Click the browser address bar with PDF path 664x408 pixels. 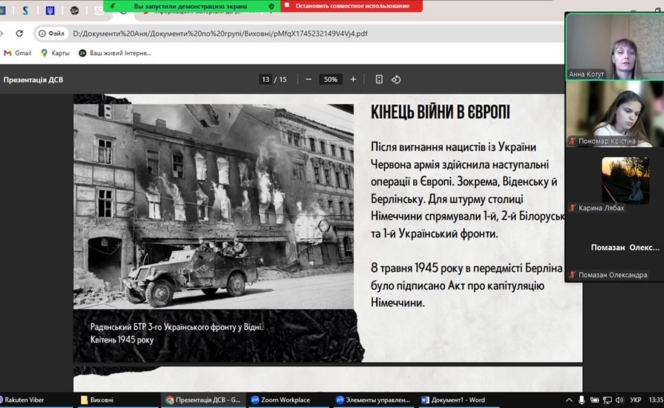click(220, 33)
